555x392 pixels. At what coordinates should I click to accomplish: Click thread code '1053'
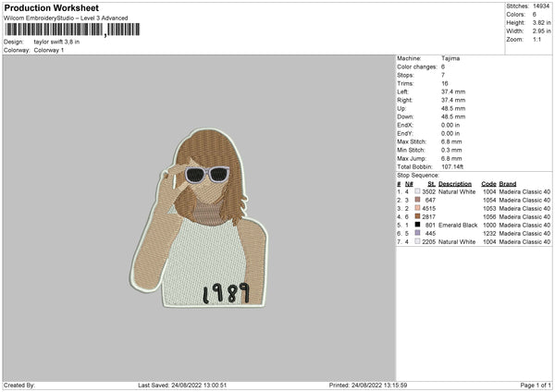[489, 208]
